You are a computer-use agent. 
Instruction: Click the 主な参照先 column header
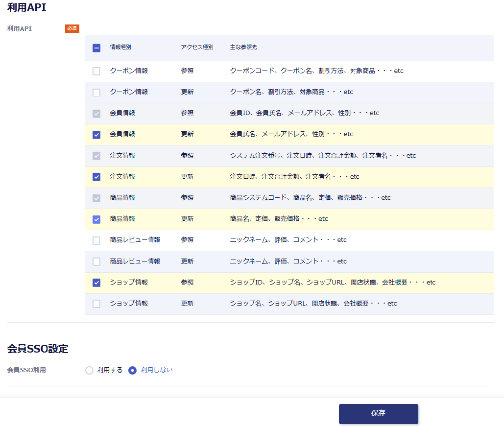[x=243, y=47]
